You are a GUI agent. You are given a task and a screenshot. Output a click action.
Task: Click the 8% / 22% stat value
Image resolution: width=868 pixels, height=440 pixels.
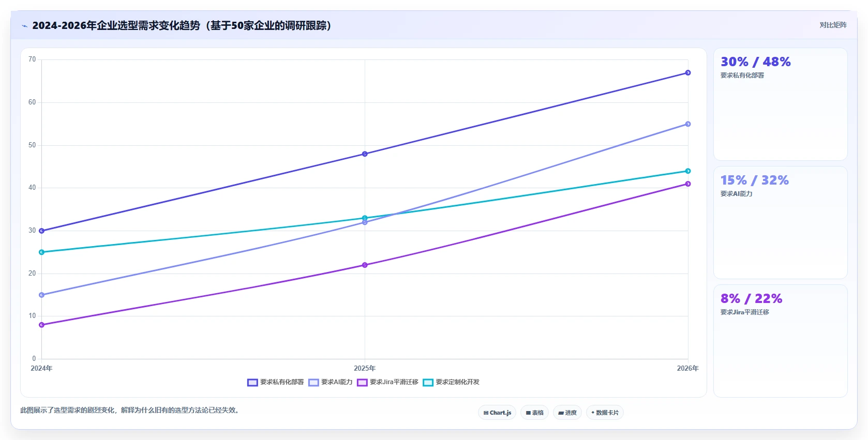(x=751, y=299)
